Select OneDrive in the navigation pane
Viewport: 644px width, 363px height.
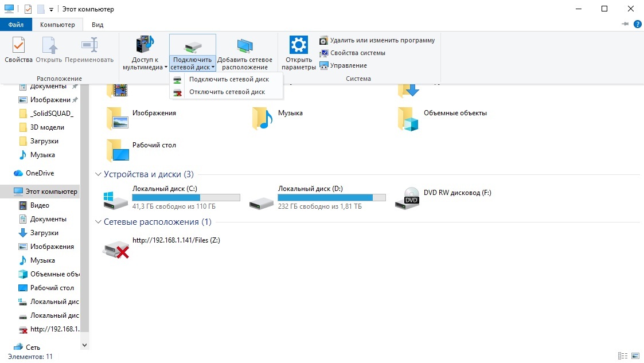point(40,173)
